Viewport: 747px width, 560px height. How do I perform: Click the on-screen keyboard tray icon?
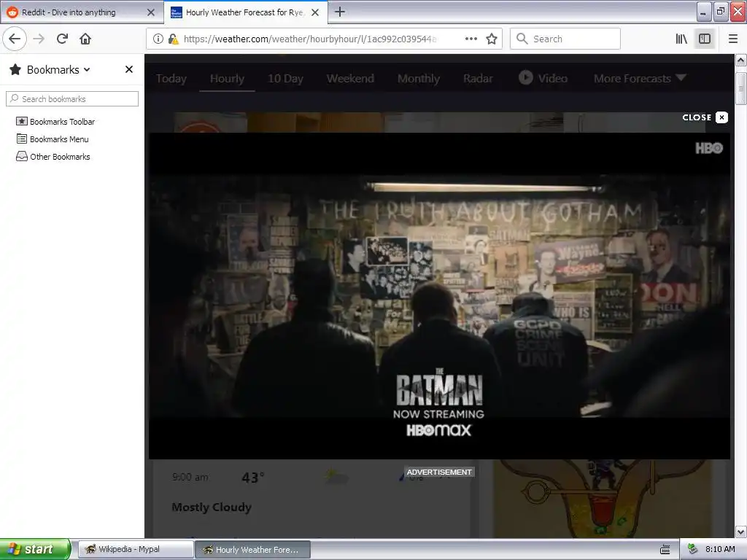[665, 550]
